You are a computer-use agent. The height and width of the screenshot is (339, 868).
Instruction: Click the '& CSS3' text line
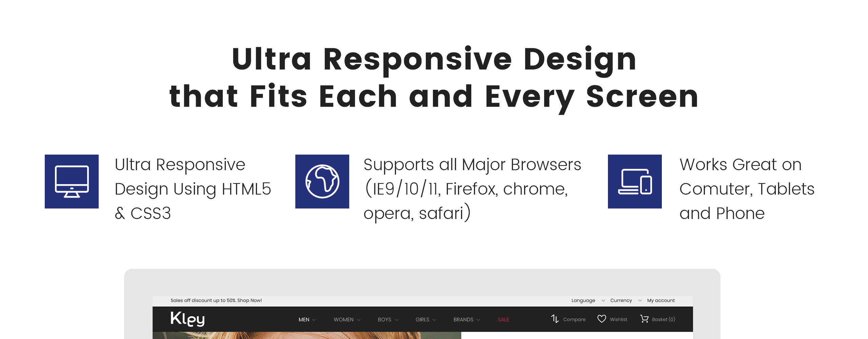[x=143, y=214]
